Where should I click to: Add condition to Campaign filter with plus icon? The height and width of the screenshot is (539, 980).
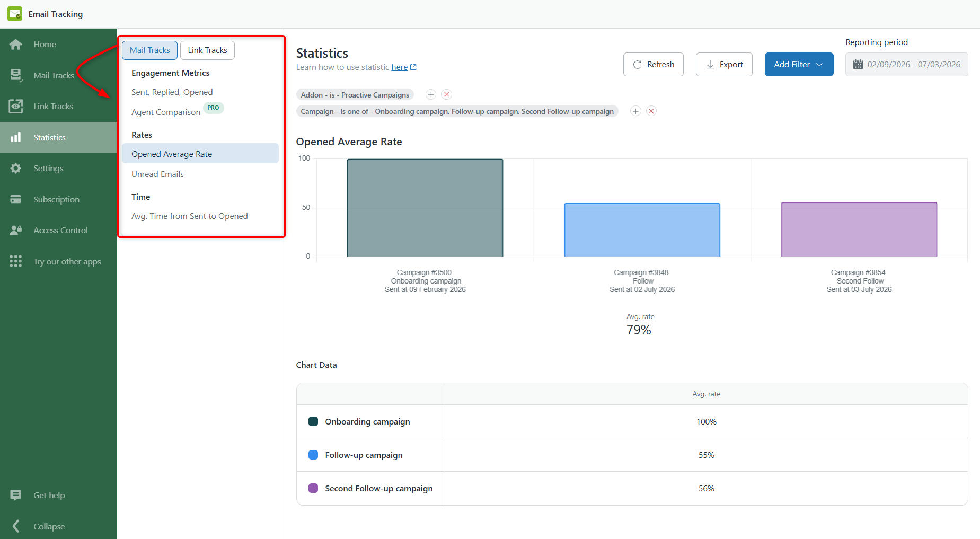(635, 111)
